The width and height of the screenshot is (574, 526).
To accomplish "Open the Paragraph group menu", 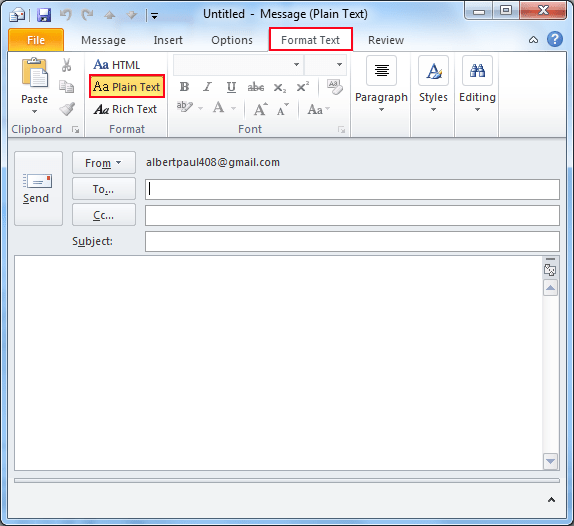I will pos(381,85).
